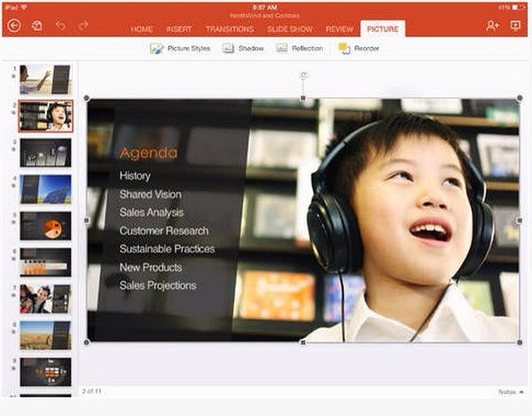Click the presentation file name title
532x416 pixels.
264,16
